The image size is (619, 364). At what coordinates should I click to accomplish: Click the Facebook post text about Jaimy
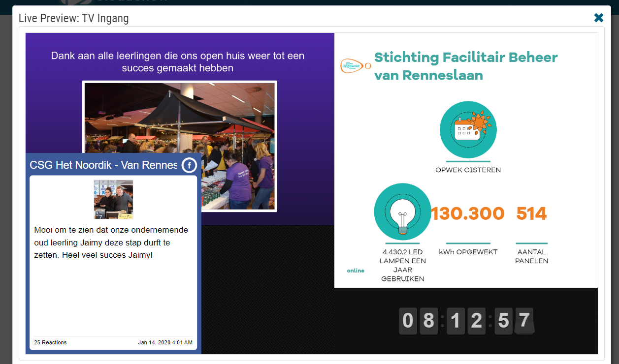click(111, 243)
